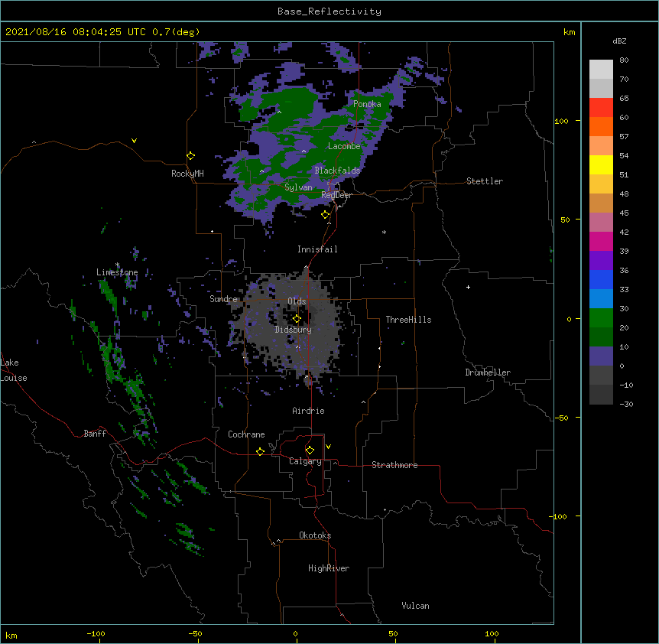The image size is (659, 644).
Task: Select the red 60-65 dBZ legend swatch
Action: tap(601, 107)
